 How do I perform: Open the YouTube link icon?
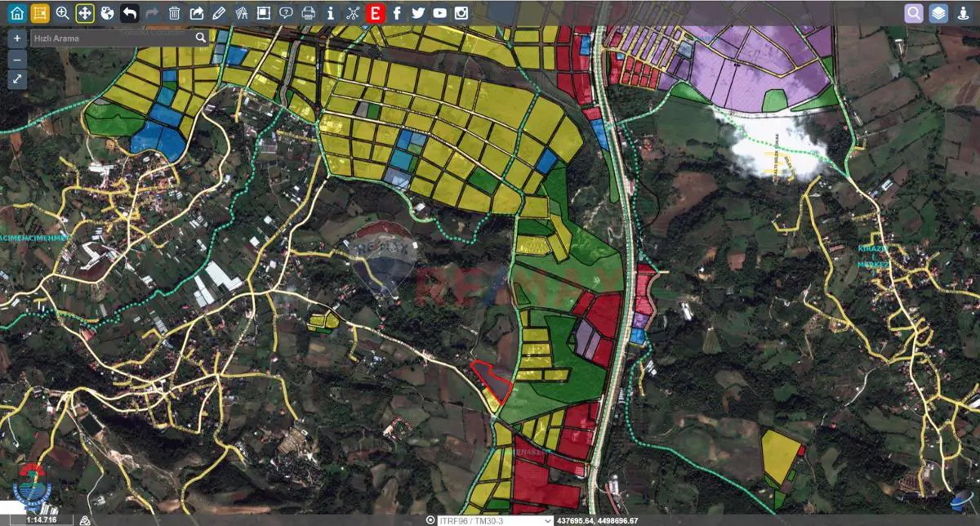click(440, 13)
